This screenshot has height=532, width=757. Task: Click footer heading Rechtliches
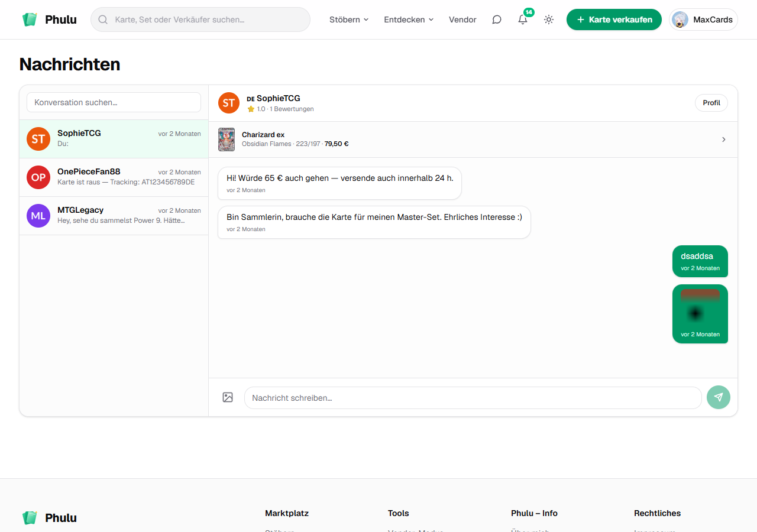[x=657, y=513]
